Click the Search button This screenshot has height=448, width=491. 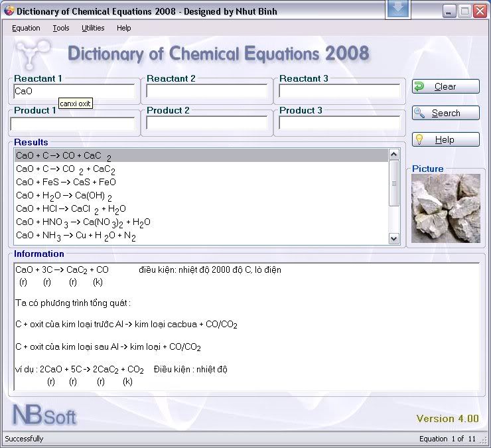pos(446,113)
